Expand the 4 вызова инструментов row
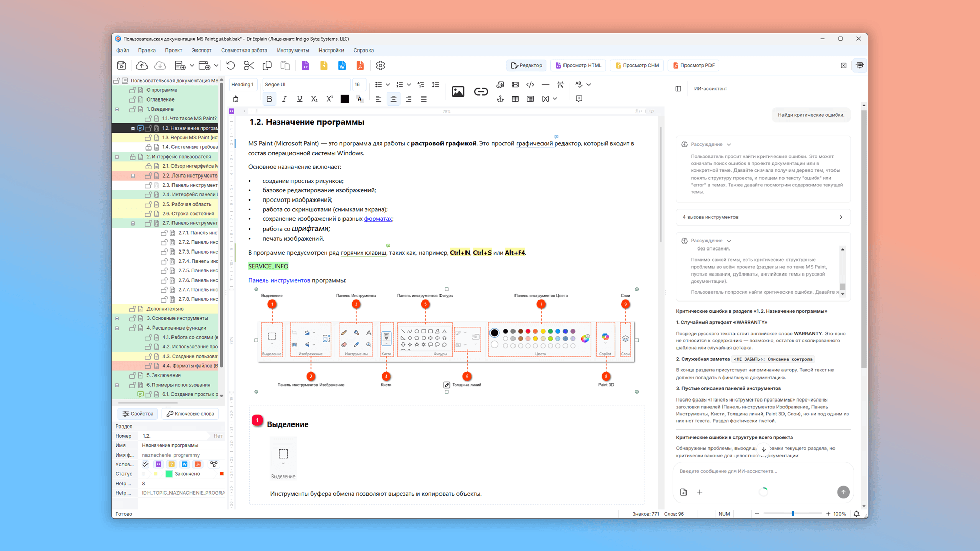Image resolution: width=980 pixels, height=551 pixels. (x=763, y=217)
